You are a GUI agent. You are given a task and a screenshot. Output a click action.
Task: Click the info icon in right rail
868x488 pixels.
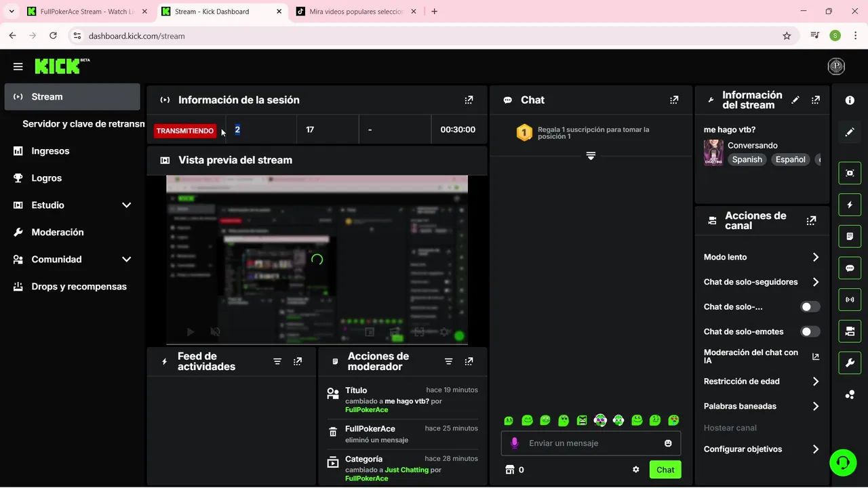(850, 100)
